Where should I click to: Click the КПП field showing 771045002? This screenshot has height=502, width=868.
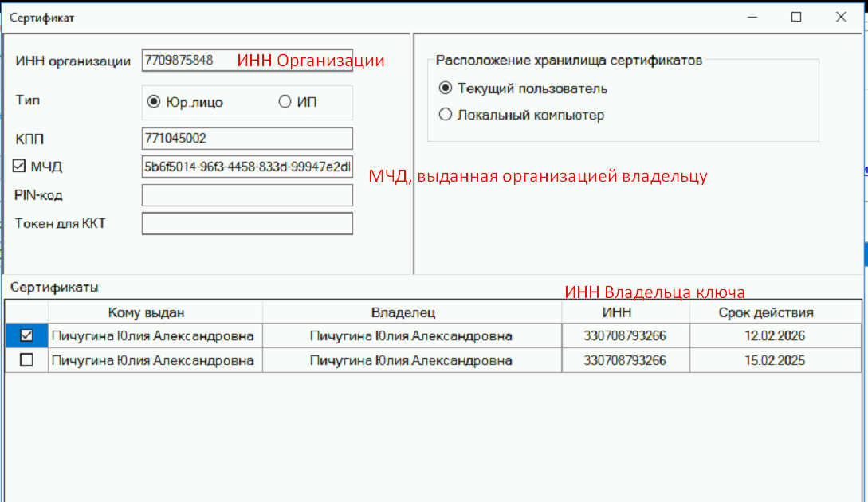pos(247,138)
